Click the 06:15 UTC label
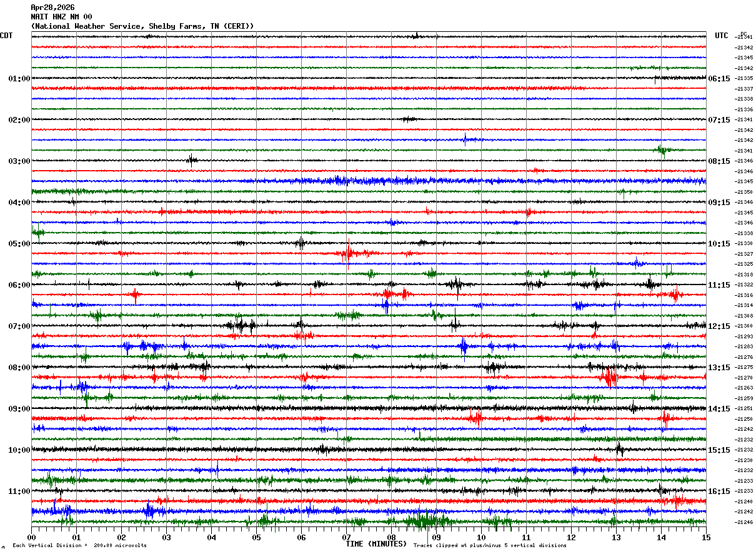The image size is (756, 554). click(719, 79)
